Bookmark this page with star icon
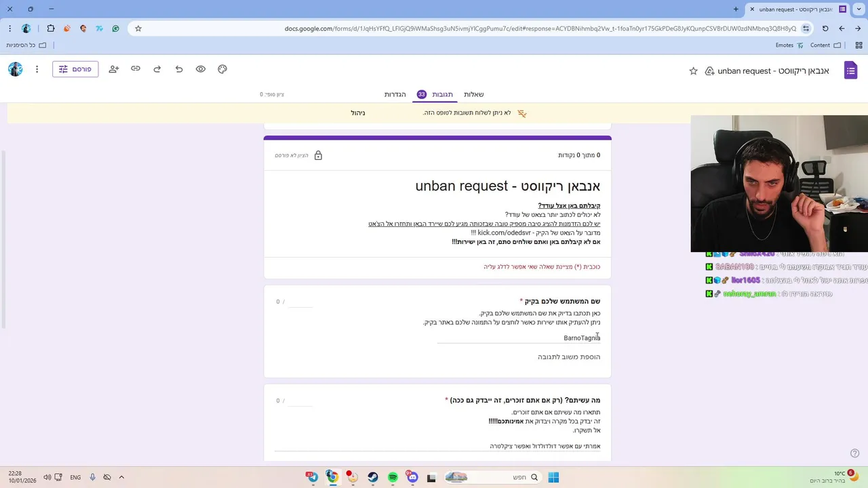 tap(138, 28)
